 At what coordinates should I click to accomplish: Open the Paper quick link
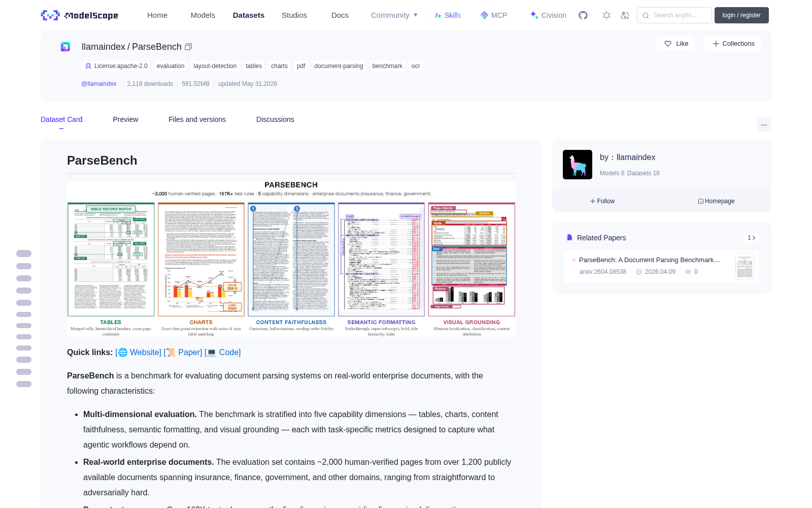pyautogui.click(x=183, y=352)
